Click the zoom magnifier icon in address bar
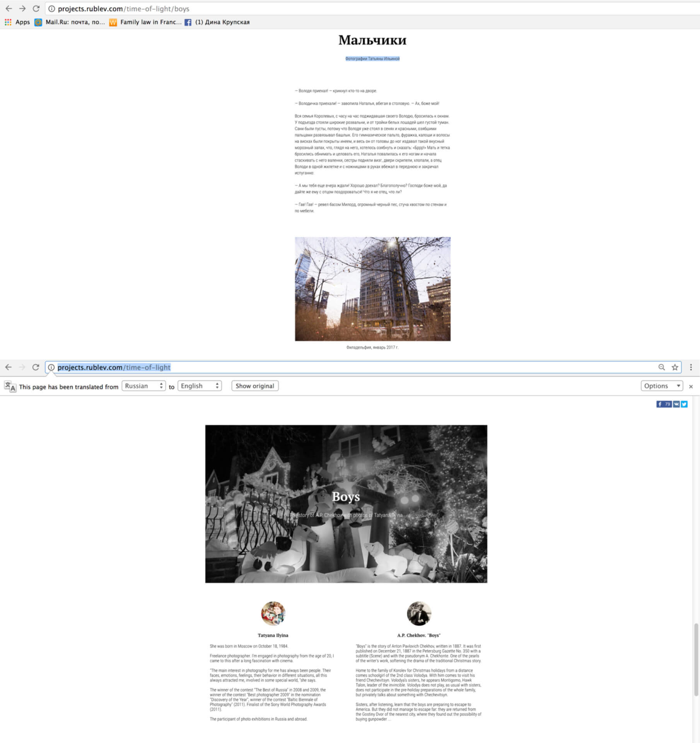 click(662, 367)
